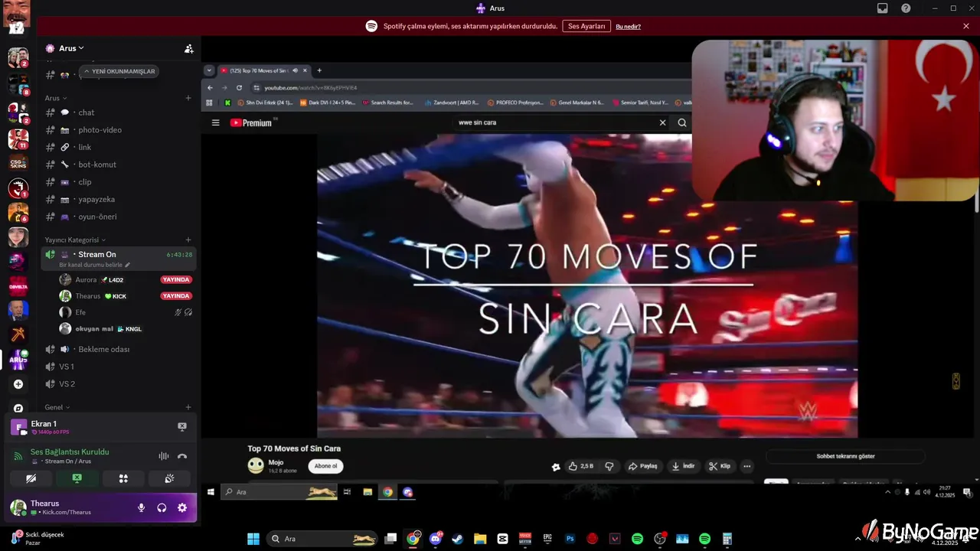Stop streaming Ekran 1 with screen-x icon

point(182,426)
